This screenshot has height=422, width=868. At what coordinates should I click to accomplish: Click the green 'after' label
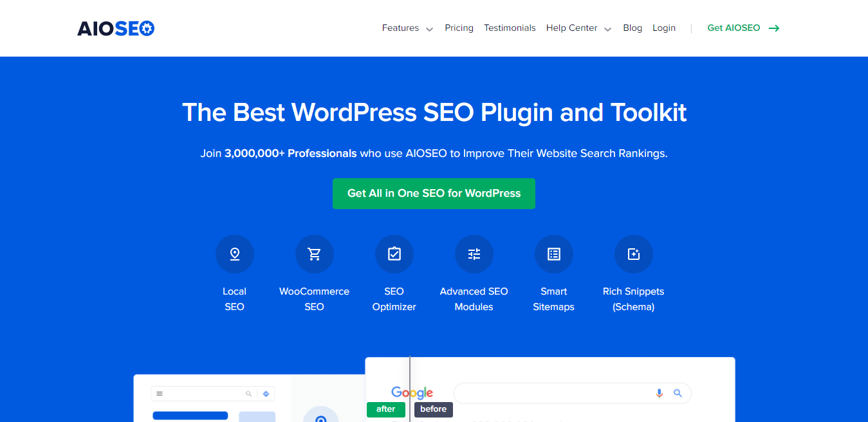[x=386, y=409]
